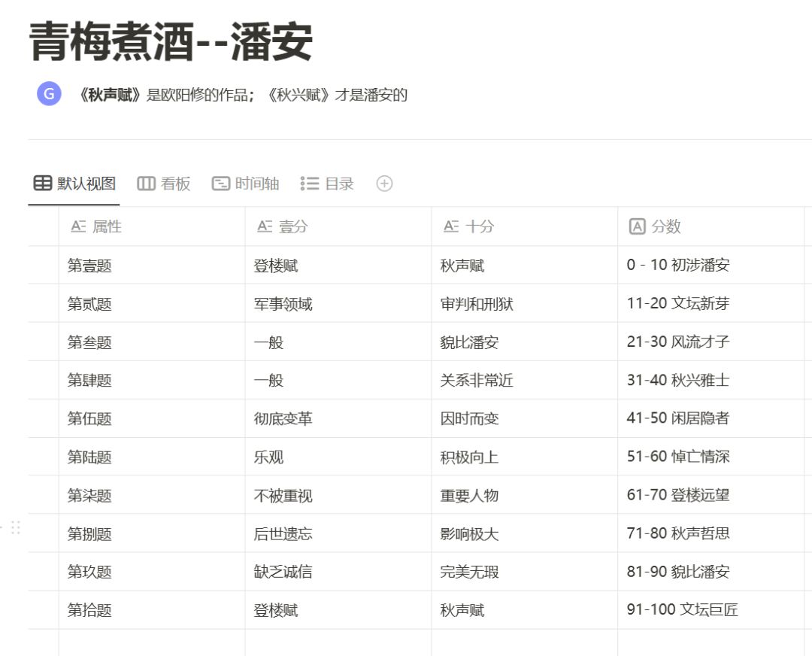This screenshot has width=812, height=656.
Task: Open the 分数 column header menu
Action: pos(711,226)
